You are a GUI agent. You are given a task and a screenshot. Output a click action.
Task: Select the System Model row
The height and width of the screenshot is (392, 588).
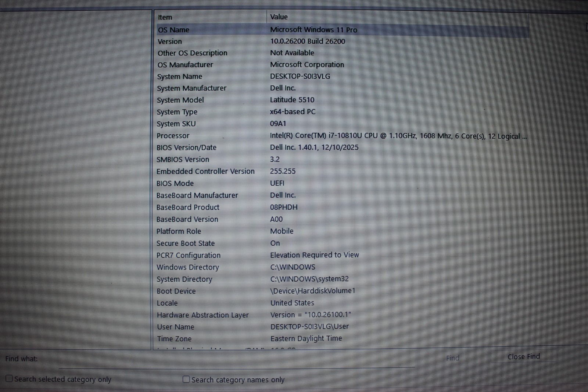(343, 100)
